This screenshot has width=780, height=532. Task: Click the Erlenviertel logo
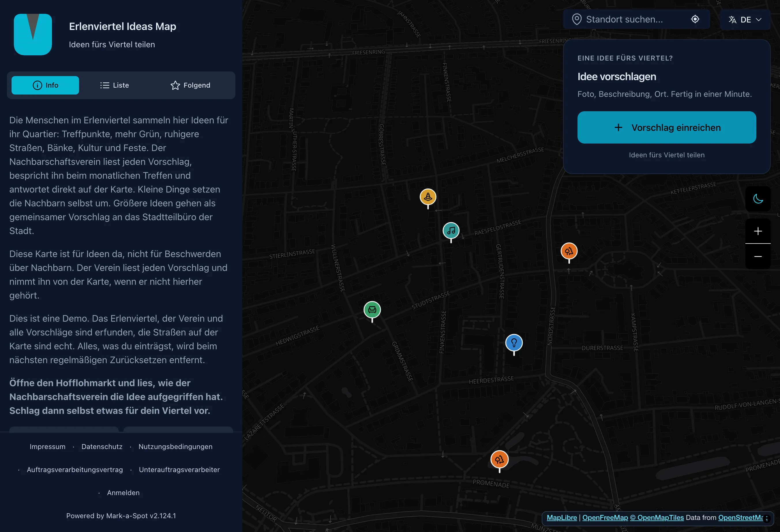pos(33,35)
